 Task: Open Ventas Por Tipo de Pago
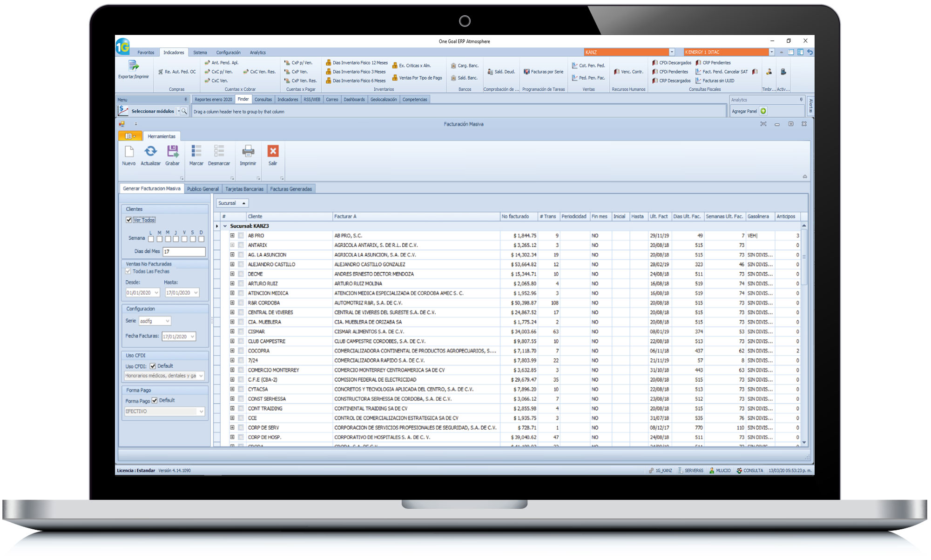click(x=417, y=78)
